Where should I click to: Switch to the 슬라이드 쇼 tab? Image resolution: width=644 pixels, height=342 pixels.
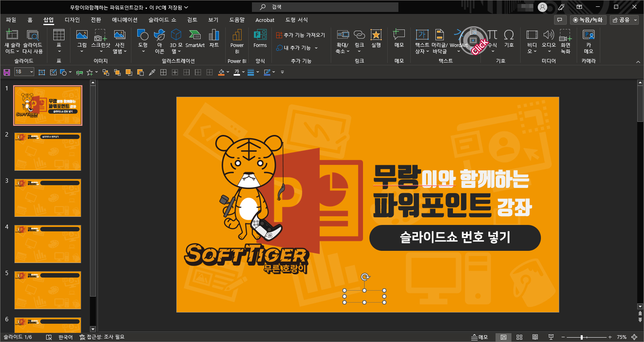click(x=162, y=20)
